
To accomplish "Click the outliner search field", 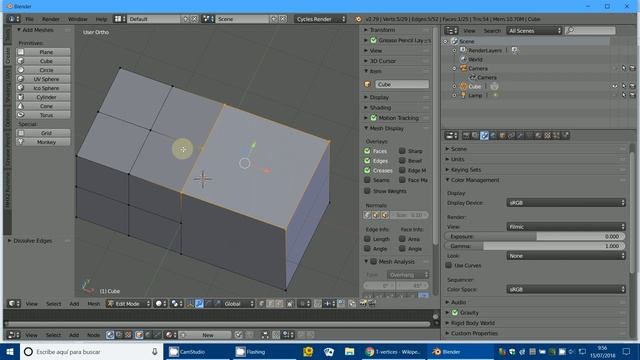I will [x=590, y=31].
